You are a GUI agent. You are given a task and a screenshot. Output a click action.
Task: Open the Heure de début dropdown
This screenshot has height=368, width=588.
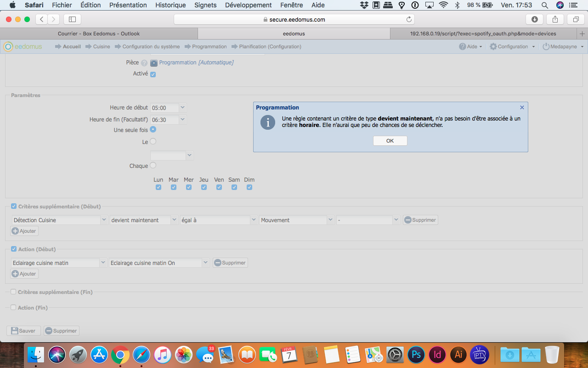(183, 108)
